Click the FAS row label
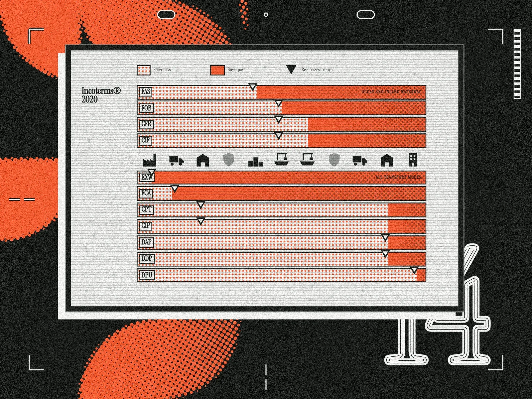Image resolution: width=532 pixels, height=399 pixels. [146, 92]
